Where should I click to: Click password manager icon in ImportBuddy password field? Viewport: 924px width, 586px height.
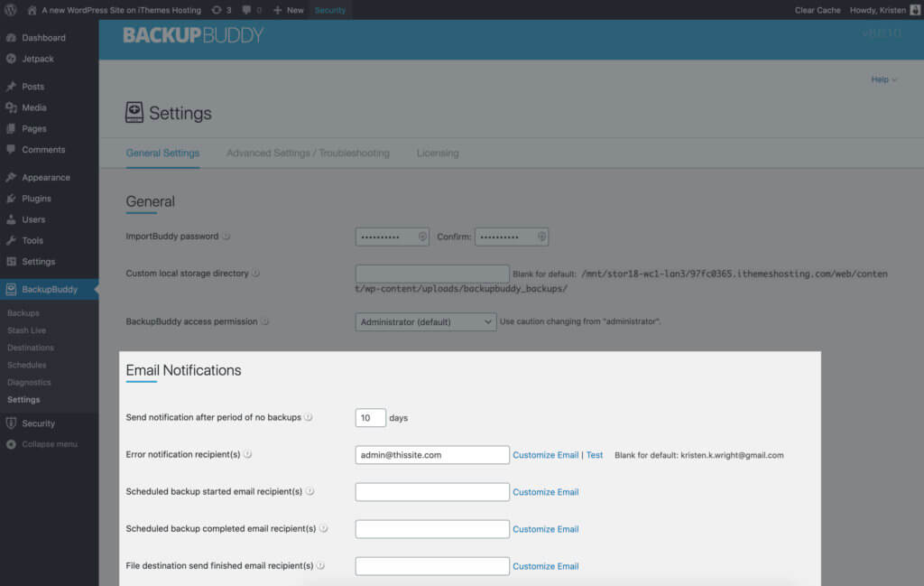[x=422, y=237]
